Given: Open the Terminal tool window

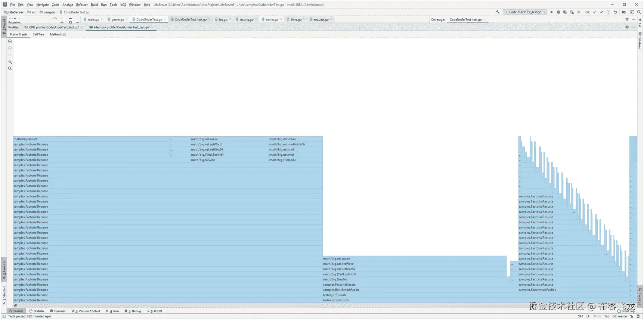Looking at the screenshot, I should [x=58, y=311].
